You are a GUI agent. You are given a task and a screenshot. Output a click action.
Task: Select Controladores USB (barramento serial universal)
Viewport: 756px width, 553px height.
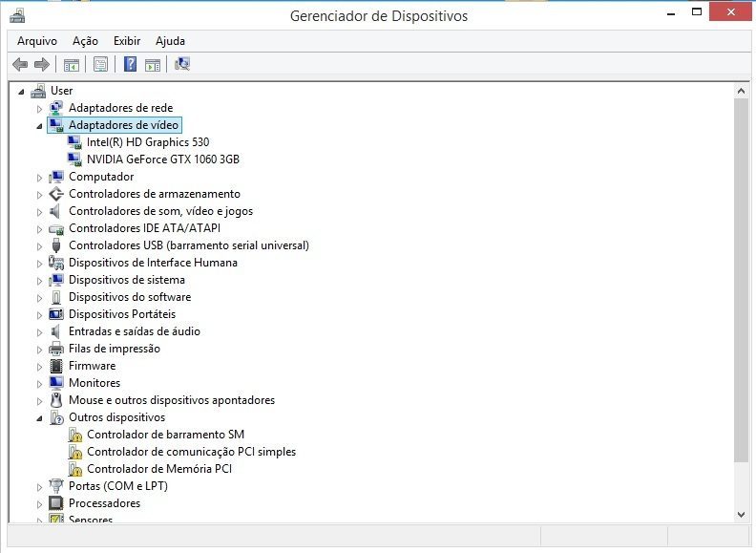[x=188, y=245]
